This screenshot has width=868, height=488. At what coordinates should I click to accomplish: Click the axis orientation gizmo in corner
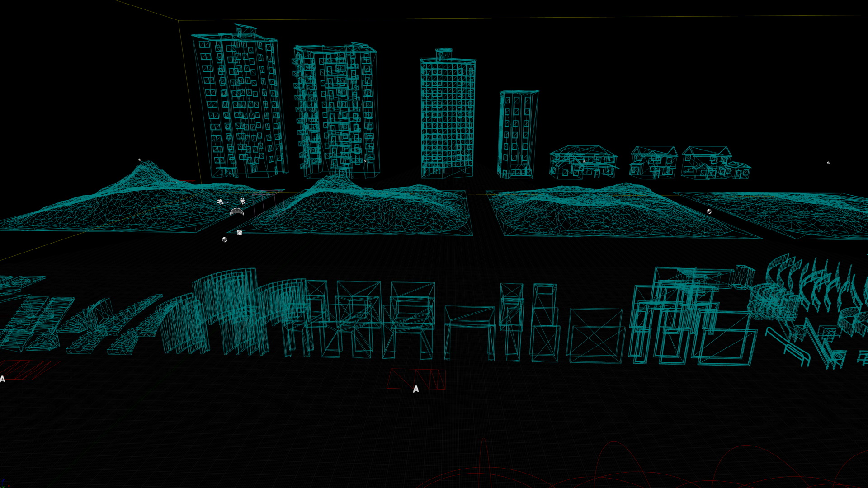click(5, 483)
